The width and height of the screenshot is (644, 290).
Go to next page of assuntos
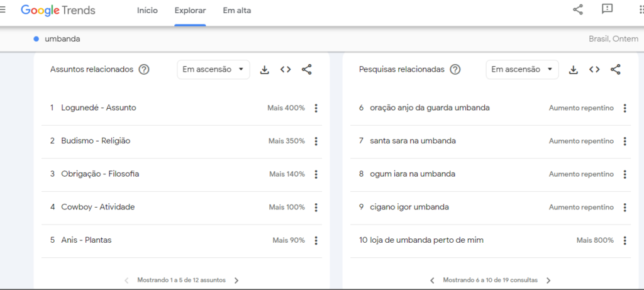coord(236,281)
